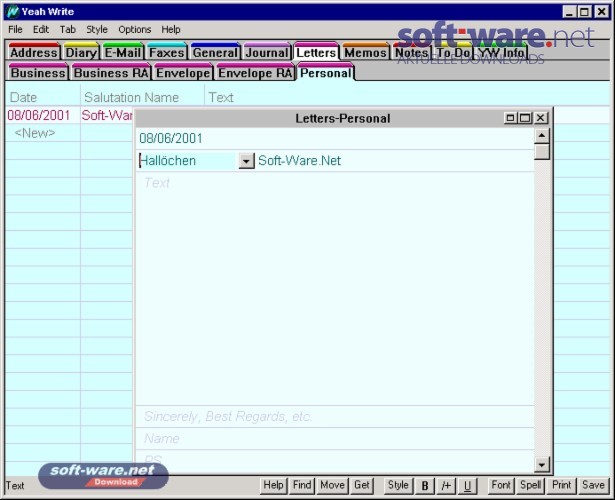Click the shrink icon on Letters-Personal title bar

(510, 118)
